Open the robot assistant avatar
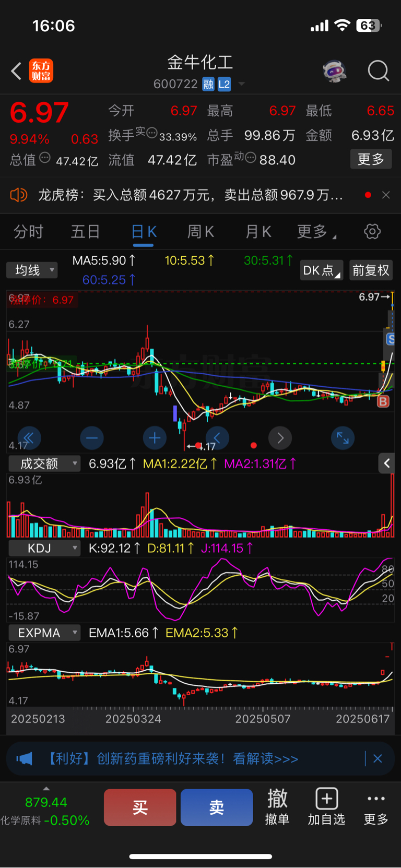Image resolution: width=401 pixels, height=868 pixels. click(335, 71)
